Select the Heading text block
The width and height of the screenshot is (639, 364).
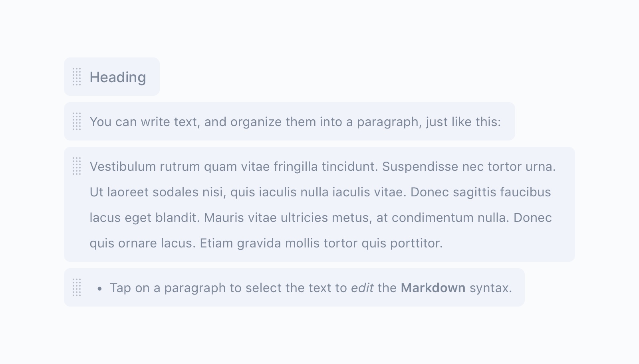(117, 77)
